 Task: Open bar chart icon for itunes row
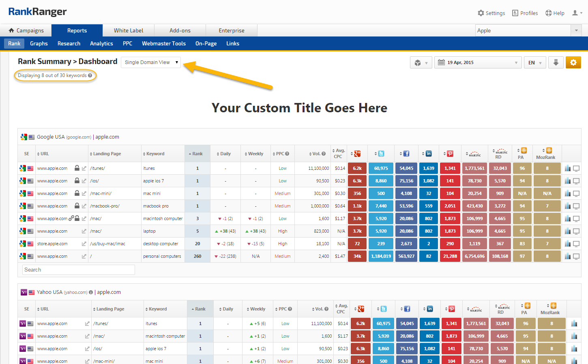(x=567, y=168)
